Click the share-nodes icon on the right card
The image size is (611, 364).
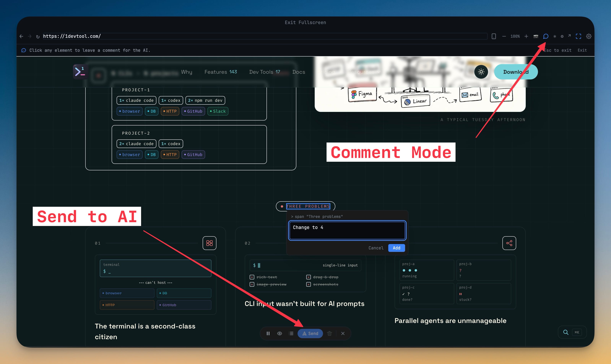[509, 243]
